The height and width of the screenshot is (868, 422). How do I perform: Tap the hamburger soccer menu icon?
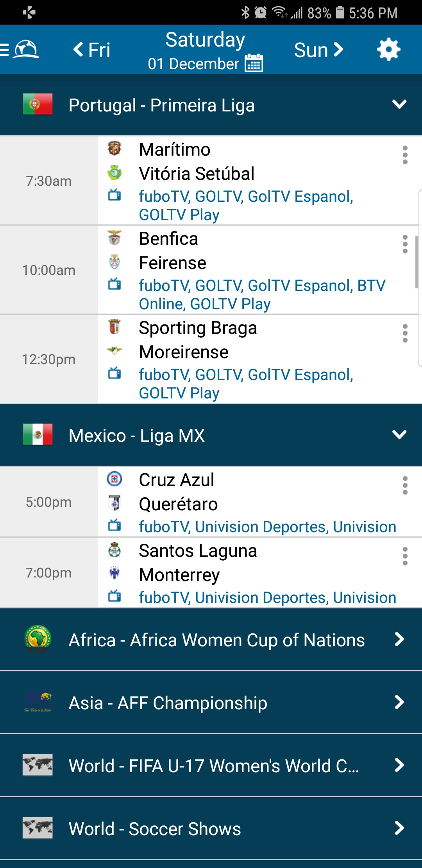pyautogui.click(x=20, y=50)
